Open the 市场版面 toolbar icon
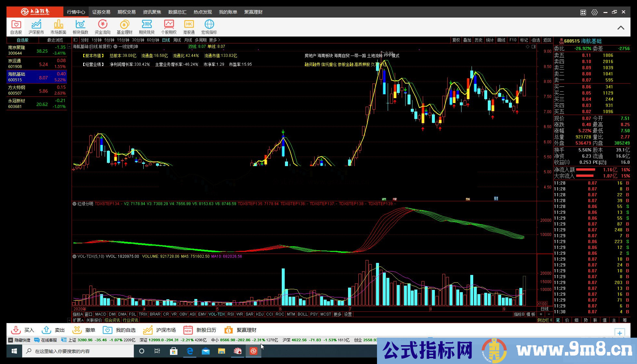This screenshot has width=637, height=364. click(x=58, y=27)
